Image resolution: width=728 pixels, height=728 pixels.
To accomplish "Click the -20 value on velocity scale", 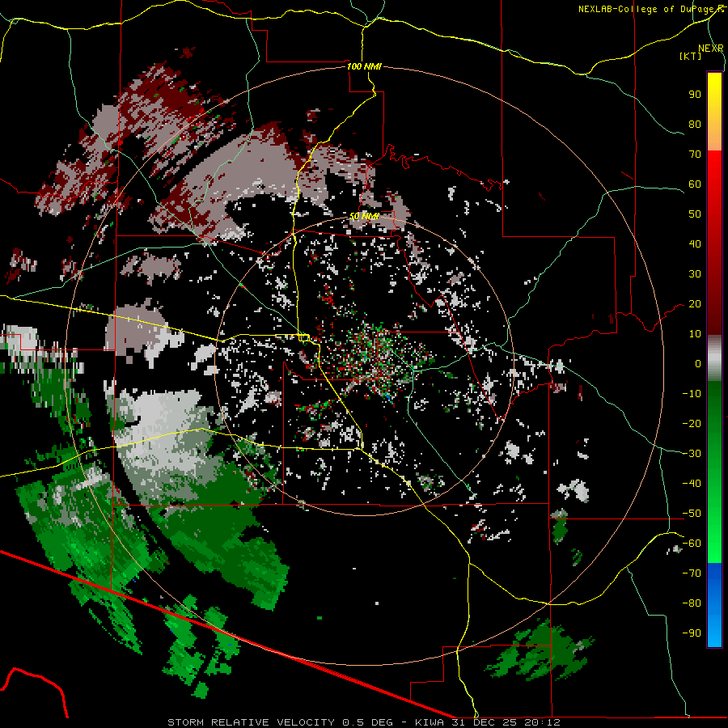I will [x=692, y=423].
